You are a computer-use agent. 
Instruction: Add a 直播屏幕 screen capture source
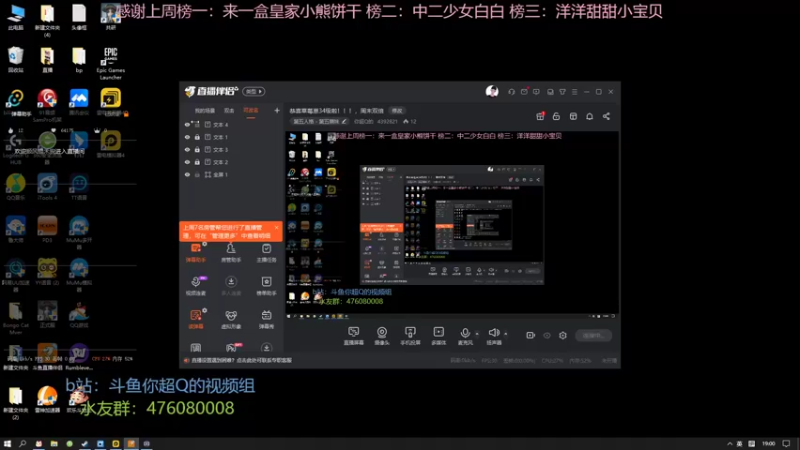click(354, 336)
